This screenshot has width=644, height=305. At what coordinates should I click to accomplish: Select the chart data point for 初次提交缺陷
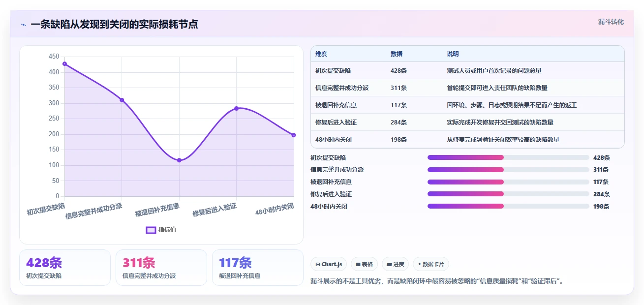point(64,64)
